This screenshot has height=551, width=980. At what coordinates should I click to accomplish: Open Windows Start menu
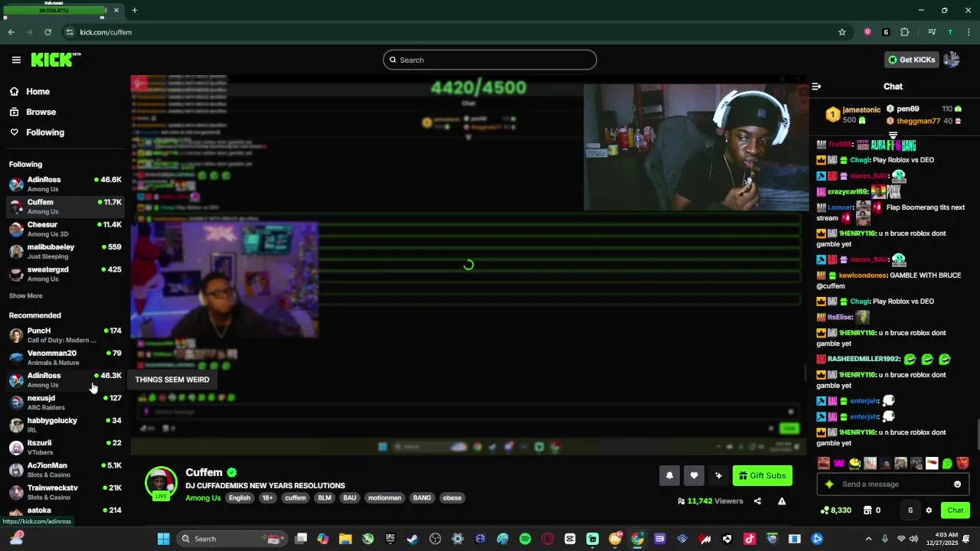click(x=163, y=539)
